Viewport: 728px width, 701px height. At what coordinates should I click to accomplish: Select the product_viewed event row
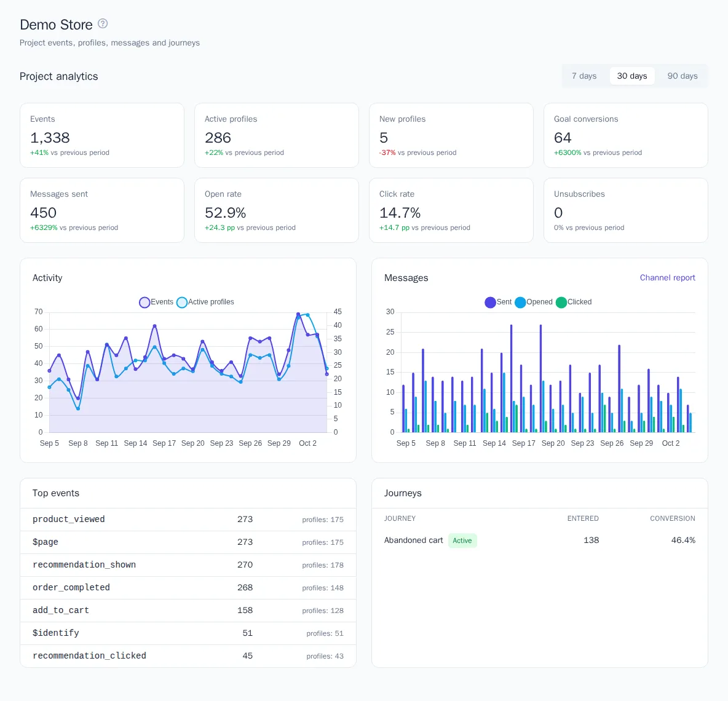click(x=188, y=520)
